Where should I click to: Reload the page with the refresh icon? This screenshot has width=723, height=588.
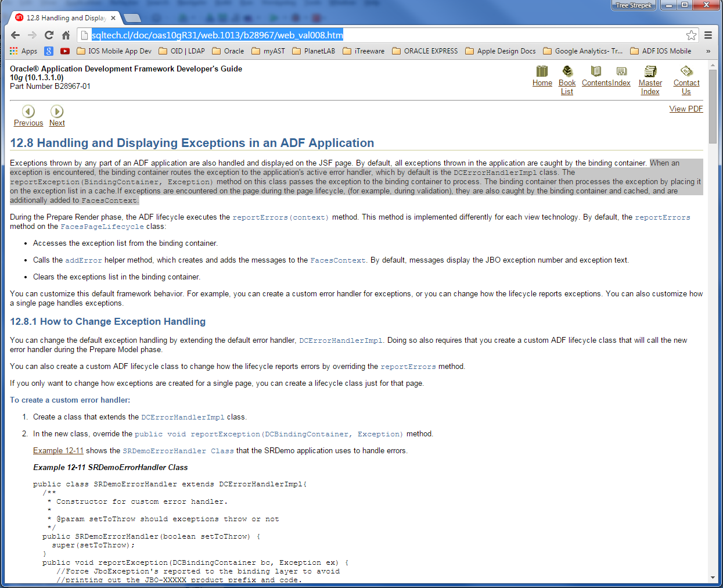(49, 35)
